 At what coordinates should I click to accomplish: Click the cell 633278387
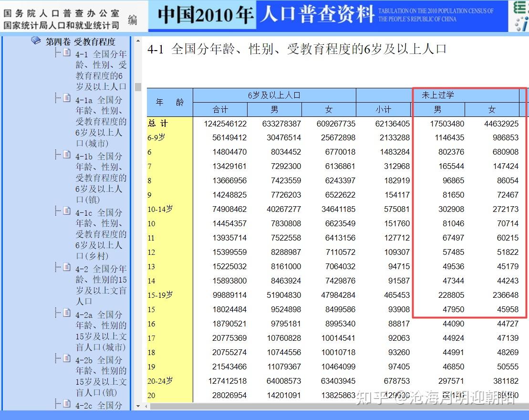pos(281,124)
